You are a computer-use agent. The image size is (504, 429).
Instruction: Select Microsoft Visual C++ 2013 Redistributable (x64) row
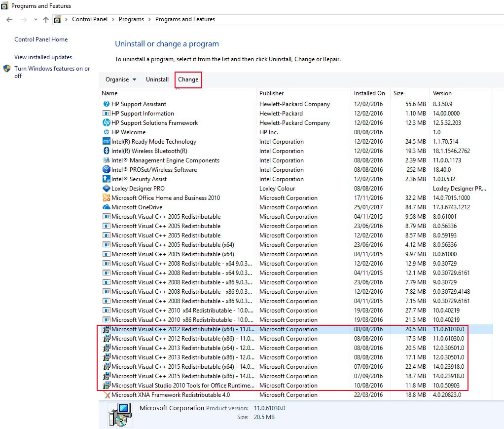(296, 348)
